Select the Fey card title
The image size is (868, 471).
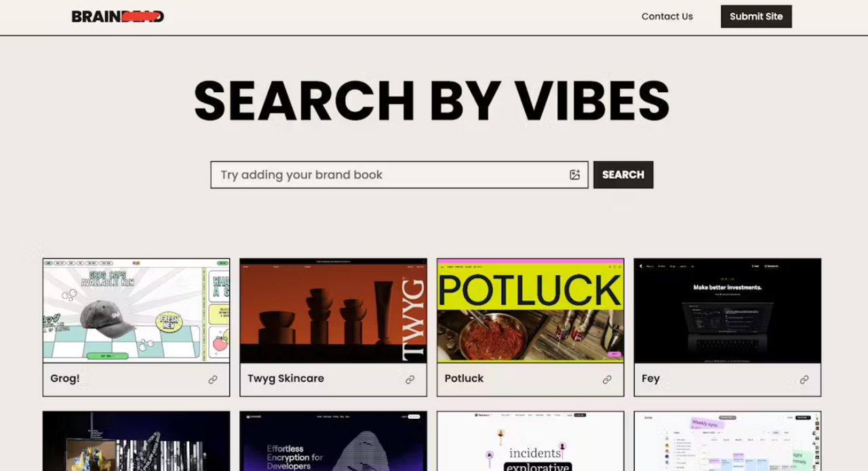651,378
